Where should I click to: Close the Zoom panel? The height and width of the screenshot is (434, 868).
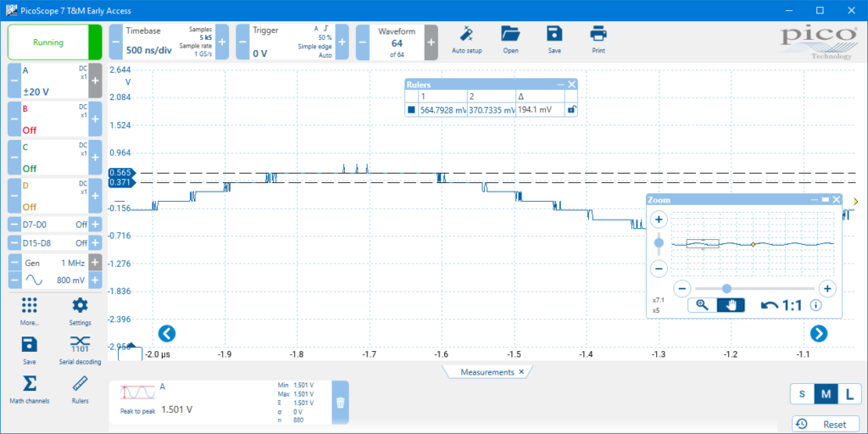(x=836, y=199)
